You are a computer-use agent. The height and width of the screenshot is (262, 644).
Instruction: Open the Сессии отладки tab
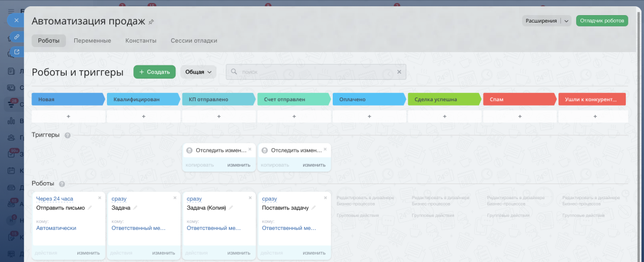tap(194, 41)
